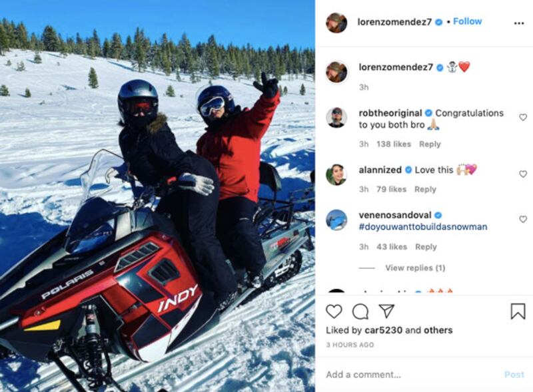Follow lorenzomendez7
Viewport: 533px width, 392px height.
[x=468, y=21]
